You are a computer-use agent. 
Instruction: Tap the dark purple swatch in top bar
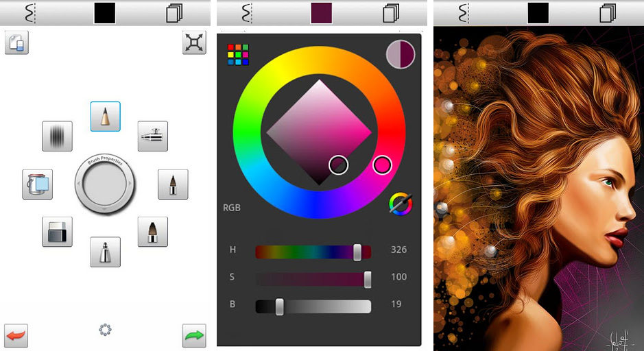[x=322, y=13]
